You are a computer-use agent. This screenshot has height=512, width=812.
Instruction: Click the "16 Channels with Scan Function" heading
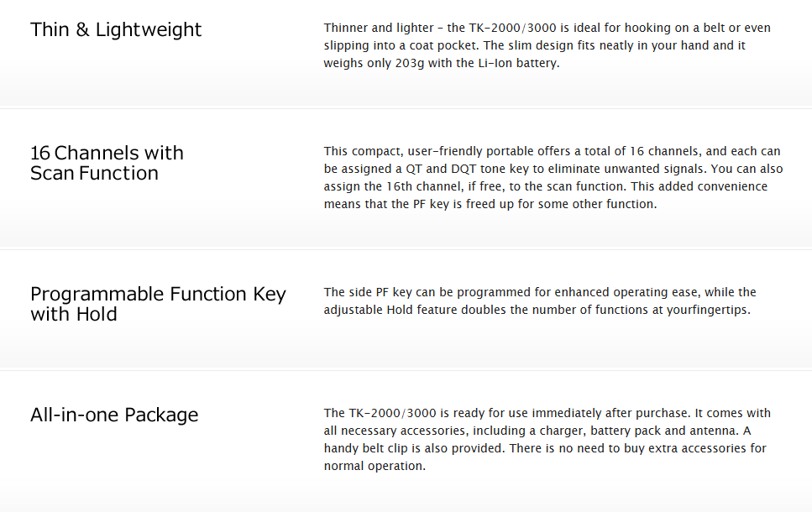(x=107, y=163)
